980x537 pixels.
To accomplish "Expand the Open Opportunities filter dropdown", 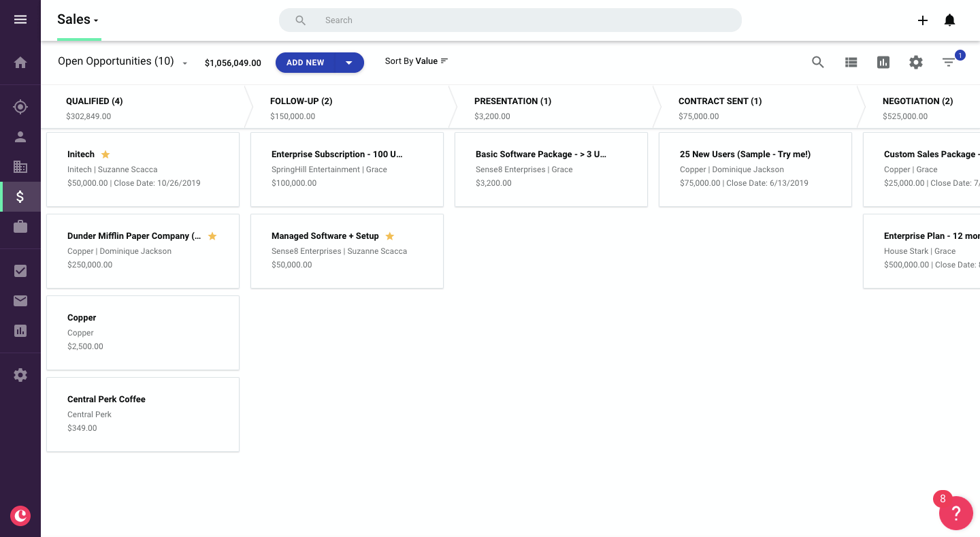I will (184, 63).
